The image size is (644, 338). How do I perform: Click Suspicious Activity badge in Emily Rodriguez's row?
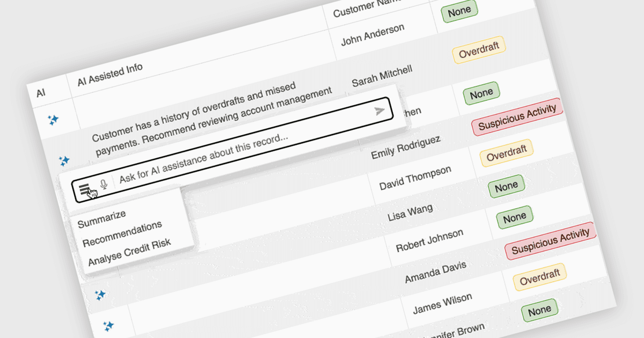pos(517,116)
